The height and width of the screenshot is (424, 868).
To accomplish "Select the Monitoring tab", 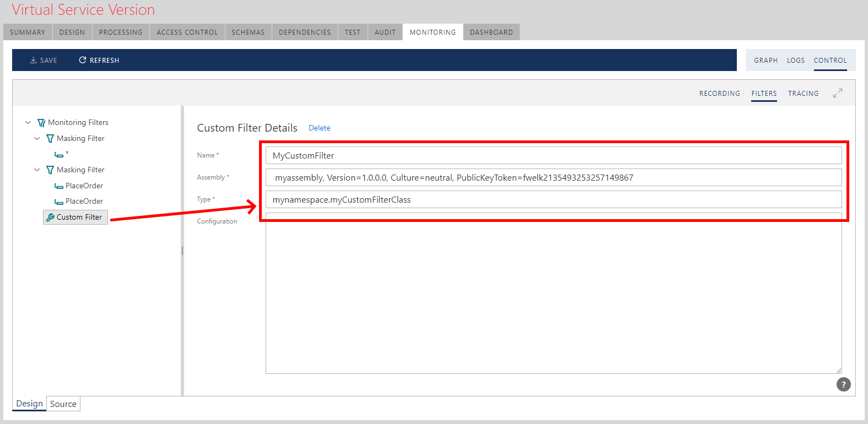I will 433,32.
